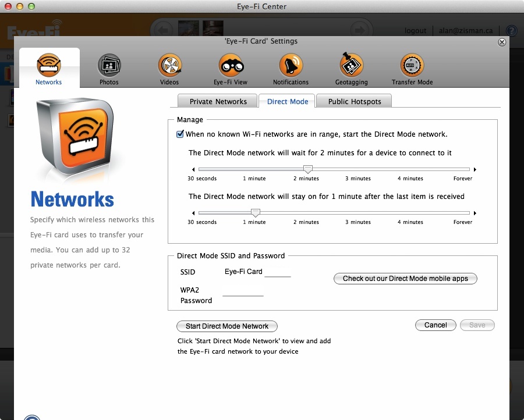Decrease stay-on time with left arrow
This screenshot has width=524, height=420.
point(193,213)
